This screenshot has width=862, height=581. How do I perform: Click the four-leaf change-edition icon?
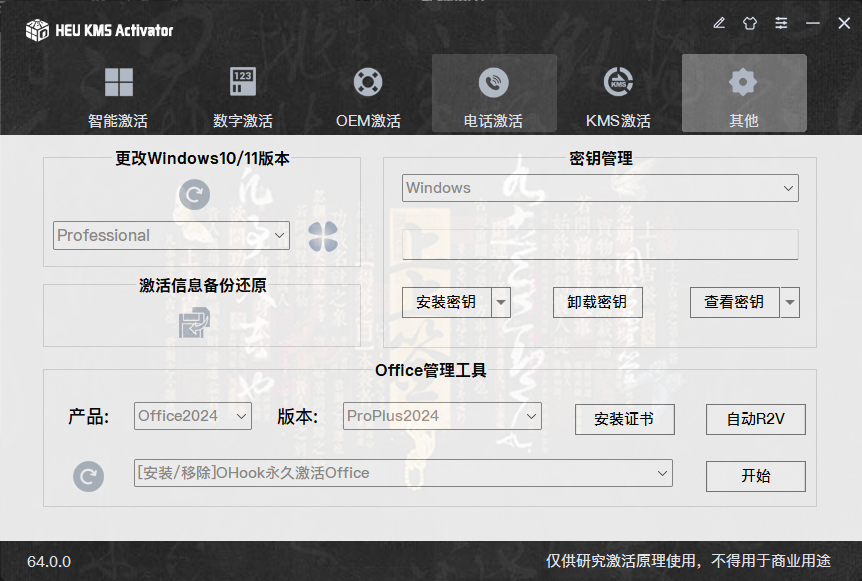(x=323, y=237)
